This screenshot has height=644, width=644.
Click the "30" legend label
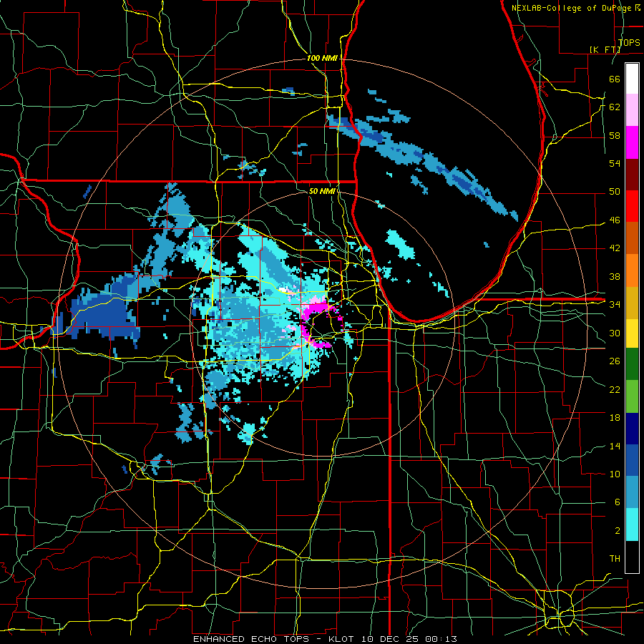coord(615,333)
